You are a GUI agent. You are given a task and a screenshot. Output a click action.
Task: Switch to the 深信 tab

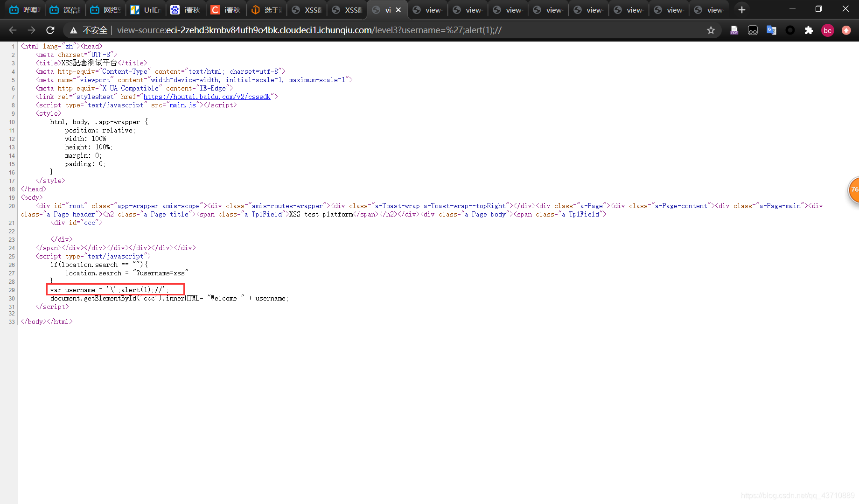pos(65,10)
